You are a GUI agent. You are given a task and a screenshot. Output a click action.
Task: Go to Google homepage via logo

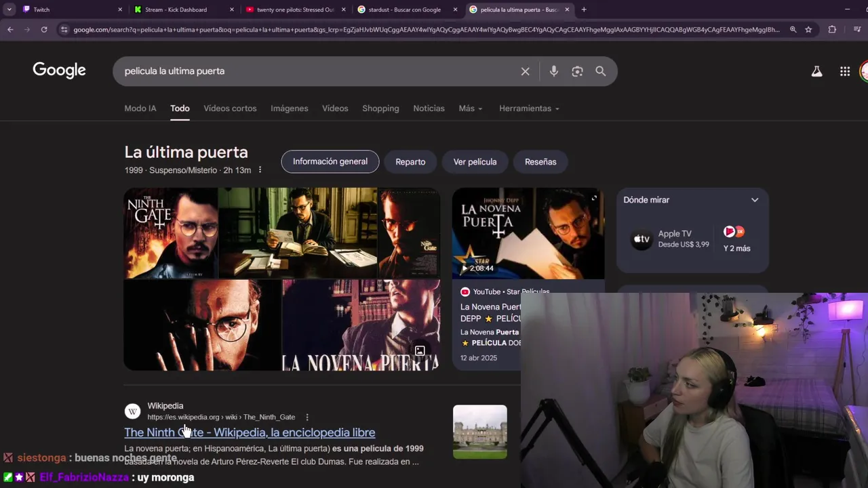pyautogui.click(x=59, y=70)
